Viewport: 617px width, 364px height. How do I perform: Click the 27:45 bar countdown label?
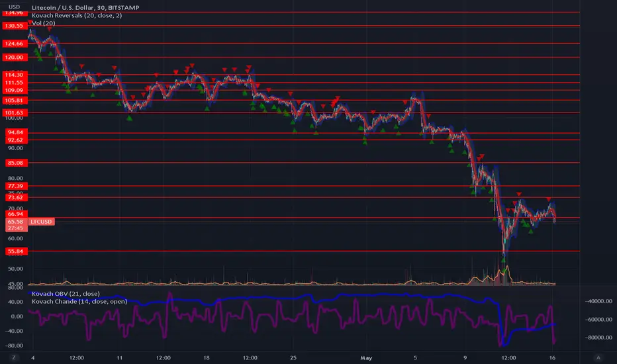(x=15, y=228)
